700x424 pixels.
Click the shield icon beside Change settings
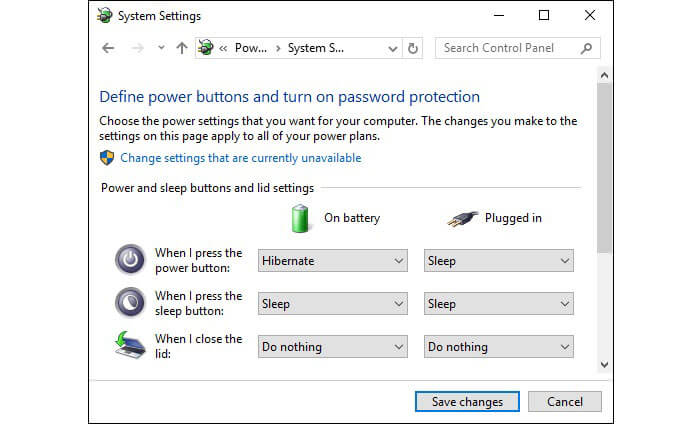tap(107, 158)
